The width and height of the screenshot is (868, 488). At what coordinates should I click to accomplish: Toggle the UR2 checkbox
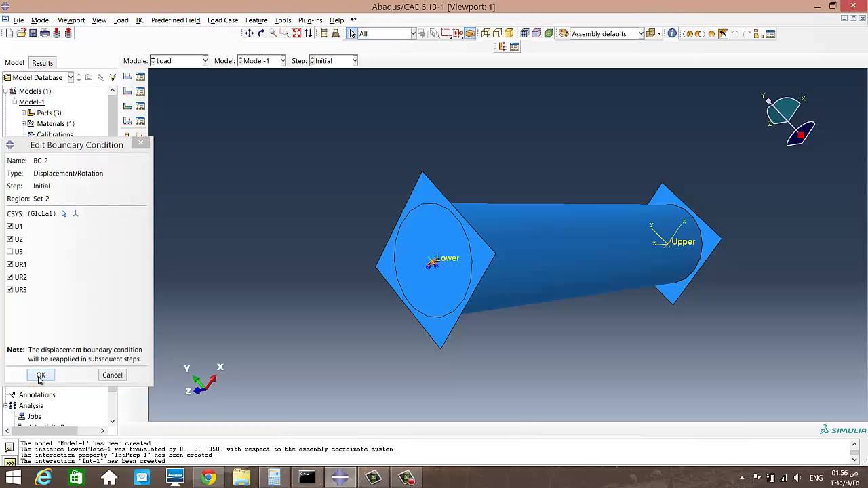pos(10,277)
